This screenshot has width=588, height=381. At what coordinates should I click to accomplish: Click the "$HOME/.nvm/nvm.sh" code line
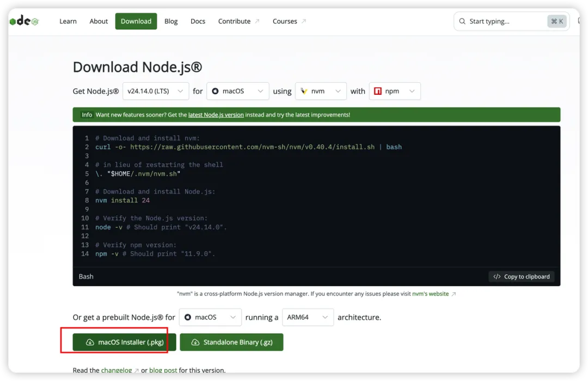point(138,174)
